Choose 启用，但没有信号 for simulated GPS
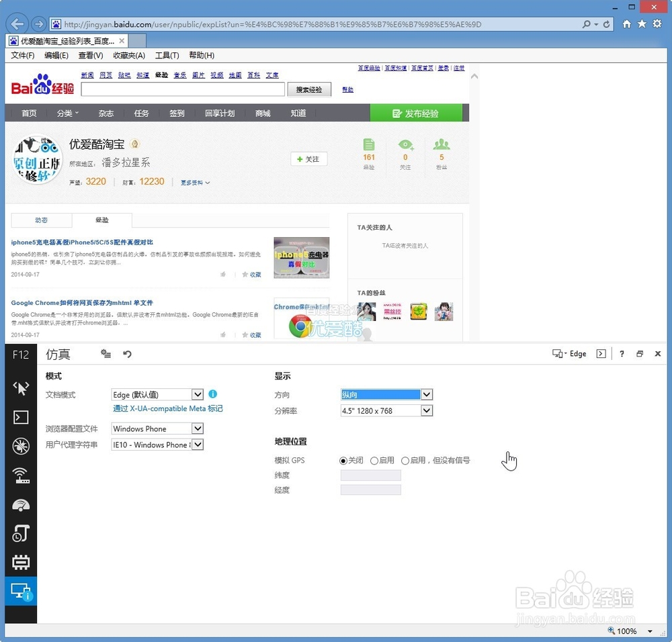 point(404,460)
